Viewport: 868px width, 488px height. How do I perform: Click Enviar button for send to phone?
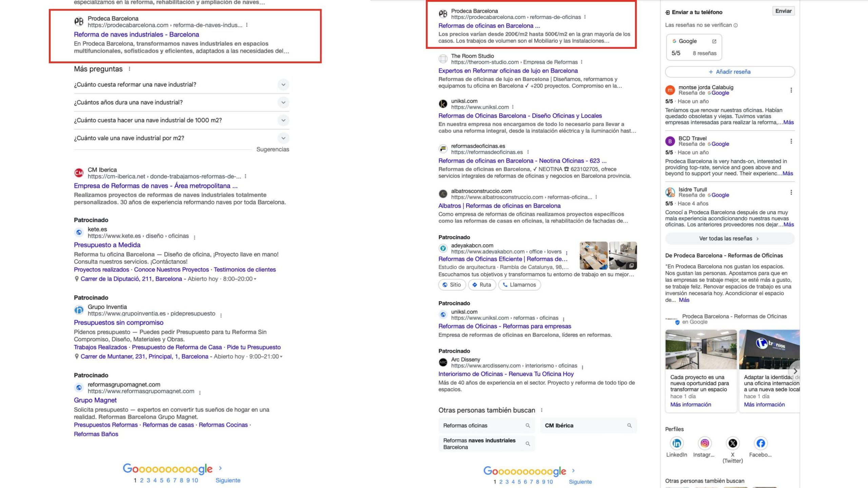pos(783,11)
